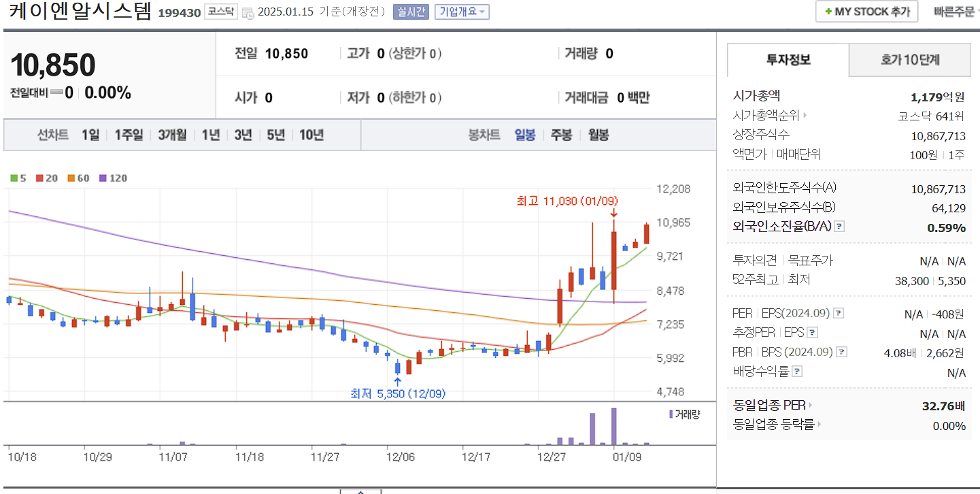
Task: Open the PBR/BPS help tooltip
Action: pyautogui.click(x=841, y=352)
